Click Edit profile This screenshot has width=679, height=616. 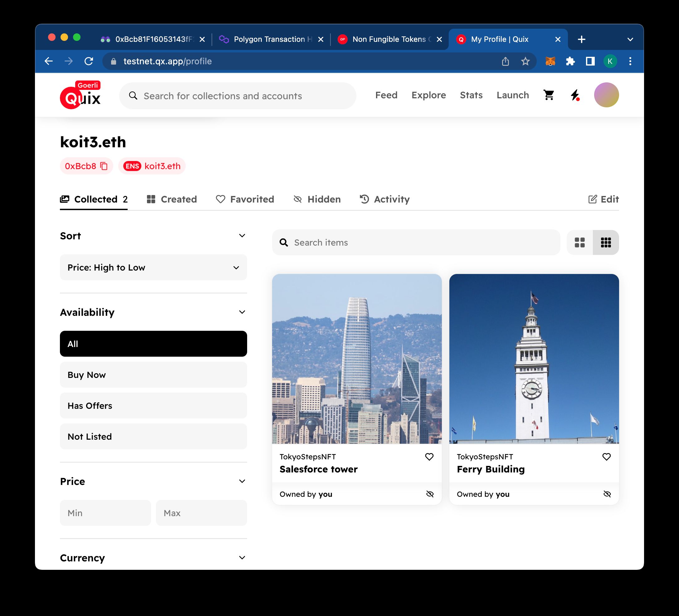tap(603, 199)
